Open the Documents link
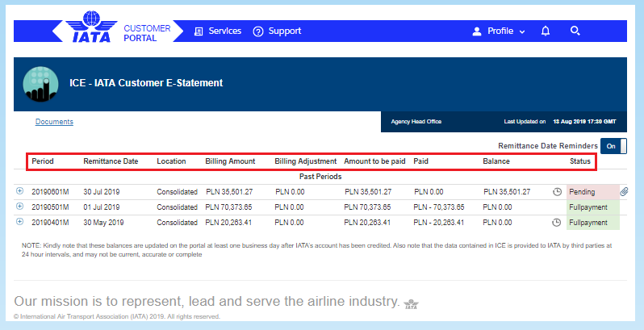Image resolution: width=644 pixels, height=330 pixels. click(54, 122)
